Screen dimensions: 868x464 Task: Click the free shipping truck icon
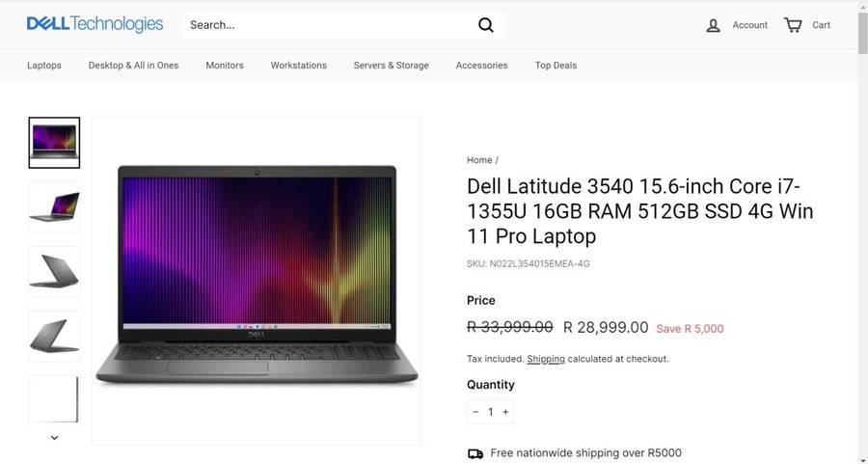475,453
